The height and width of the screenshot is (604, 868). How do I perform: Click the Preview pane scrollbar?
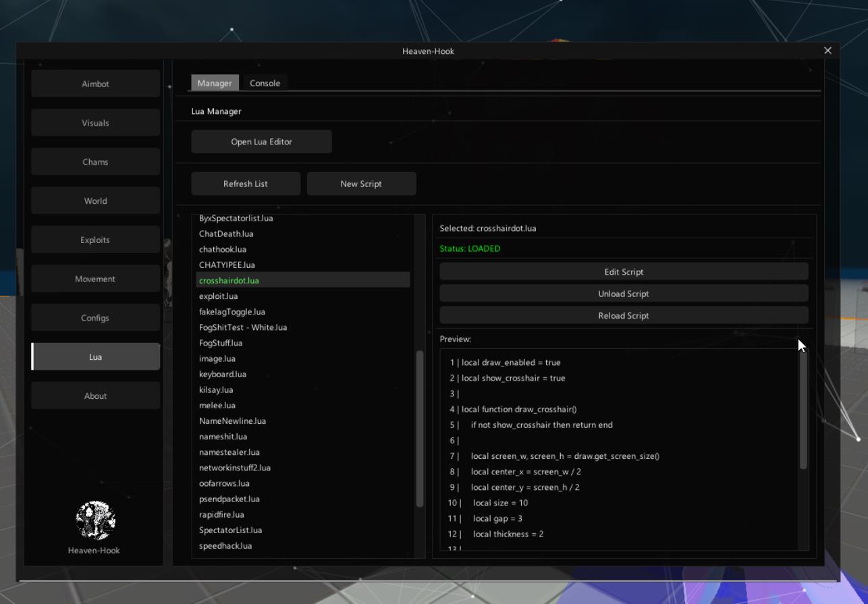click(x=803, y=410)
